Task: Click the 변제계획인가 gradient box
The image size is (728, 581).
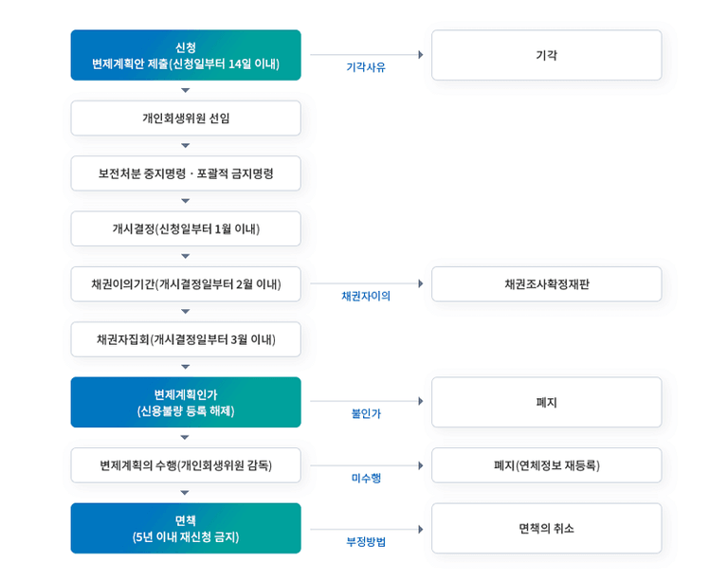Action: (x=186, y=402)
